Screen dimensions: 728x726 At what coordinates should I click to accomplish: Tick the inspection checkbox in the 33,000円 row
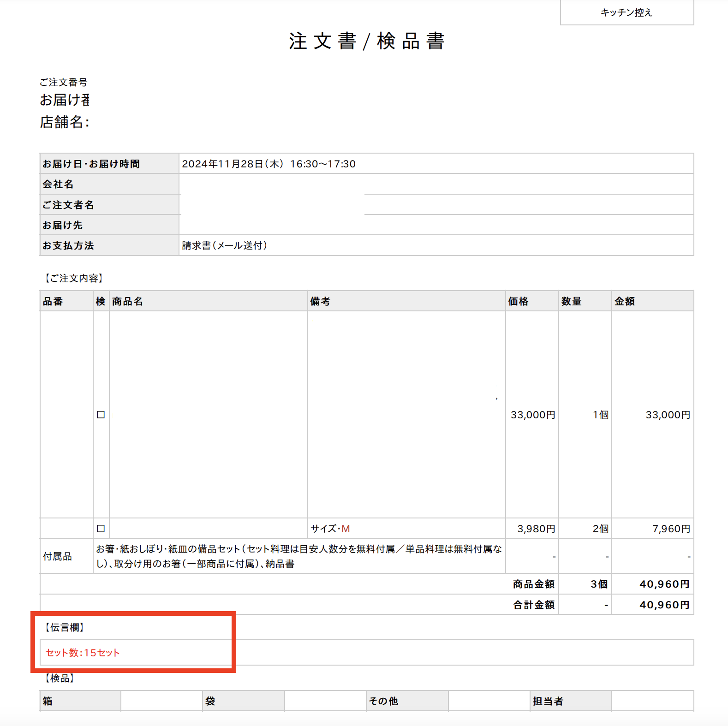click(101, 415)
